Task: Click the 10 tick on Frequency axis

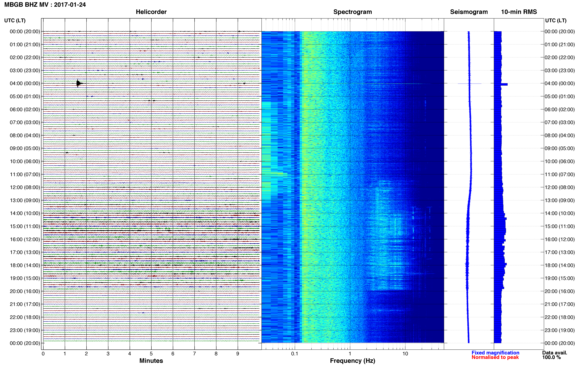Action: point(405,354)
